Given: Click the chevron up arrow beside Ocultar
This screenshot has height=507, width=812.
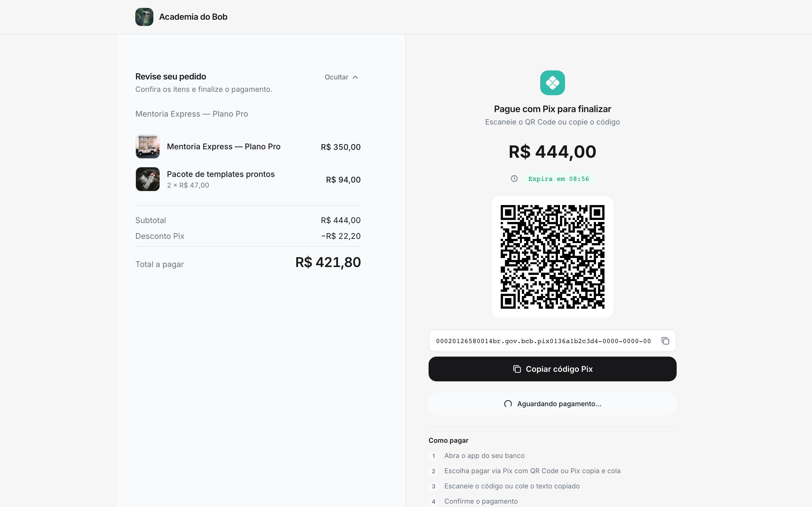Looking at the screenshot, I should click(x=355, y=77).
